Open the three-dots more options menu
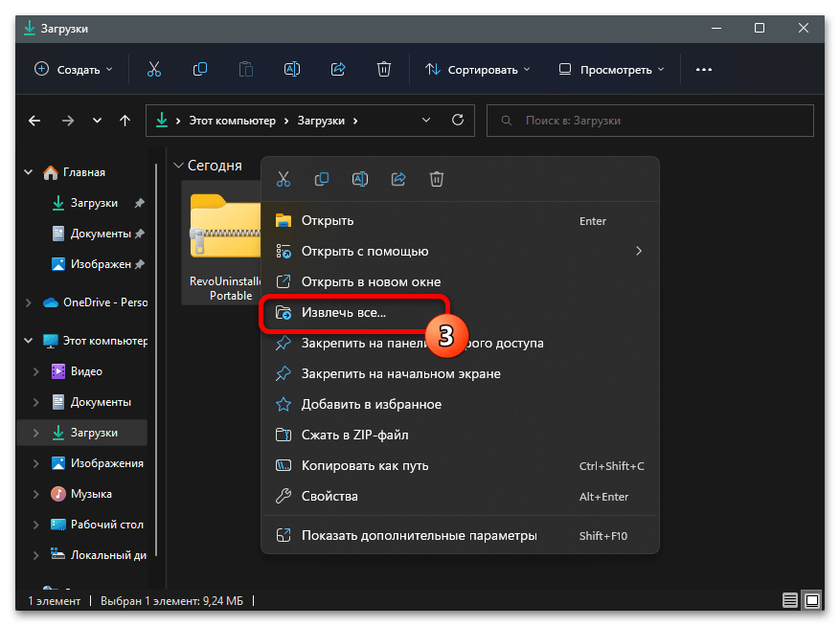 pyautogui.click(x=703, y=70)
